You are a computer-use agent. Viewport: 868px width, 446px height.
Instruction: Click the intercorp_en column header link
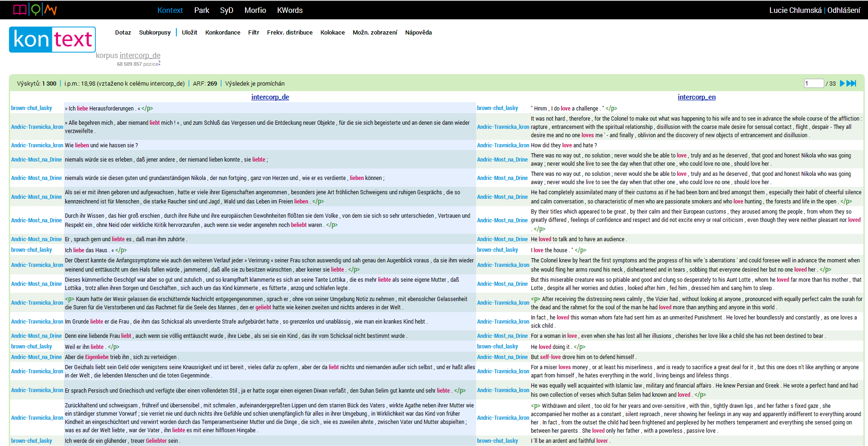(697, 97)
